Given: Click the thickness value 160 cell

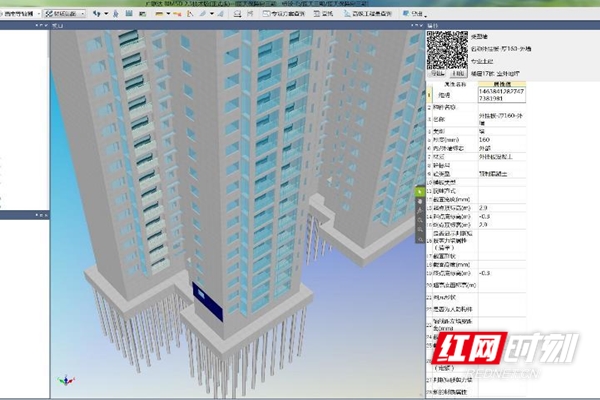Looking at the screenshot, I should click(x=485, y=139).
